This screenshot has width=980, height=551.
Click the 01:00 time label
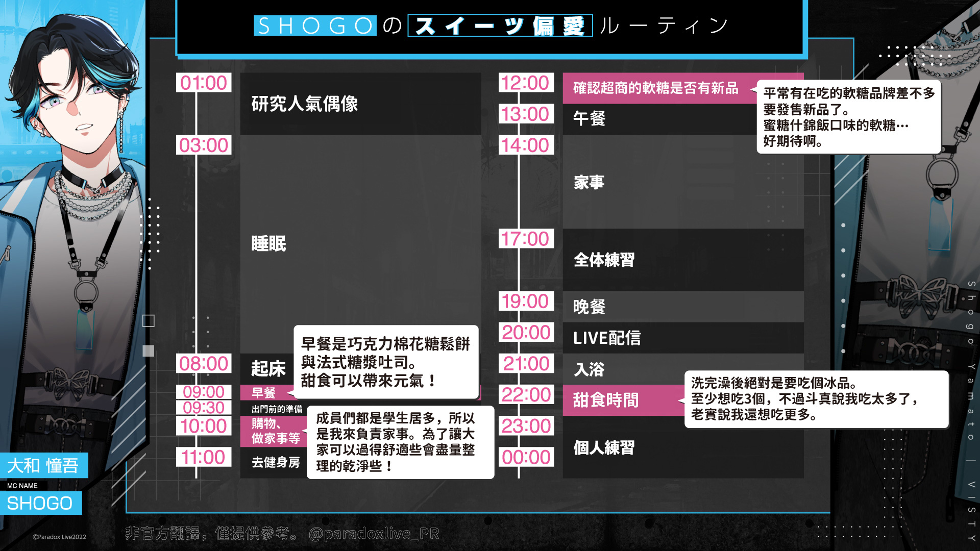point(204,83)
